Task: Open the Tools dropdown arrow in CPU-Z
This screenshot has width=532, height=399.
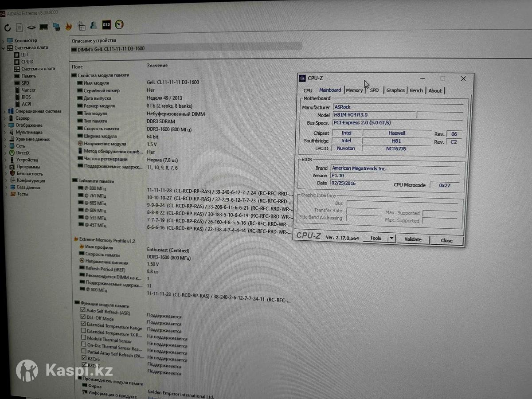Action: (x=391, y=239)
